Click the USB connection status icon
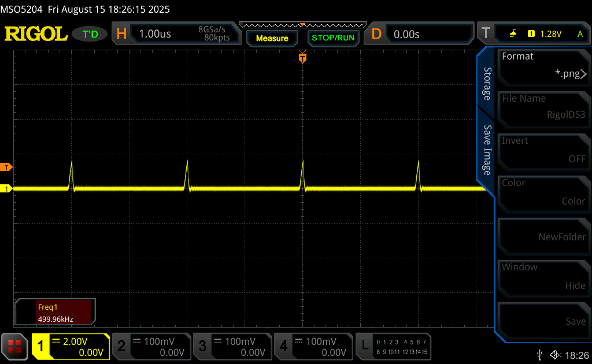Viewport: 592px width, 364px height. tap(539, 354)
